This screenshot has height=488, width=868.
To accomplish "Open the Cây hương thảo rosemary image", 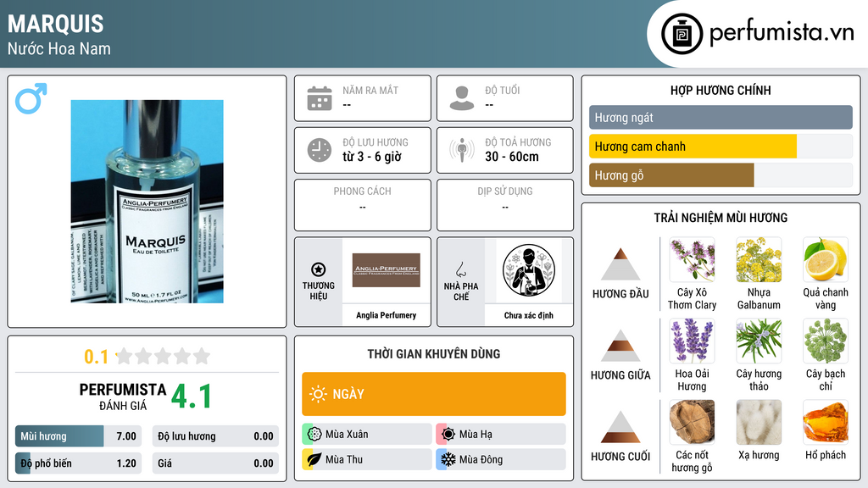I will [x=759, y=341].
